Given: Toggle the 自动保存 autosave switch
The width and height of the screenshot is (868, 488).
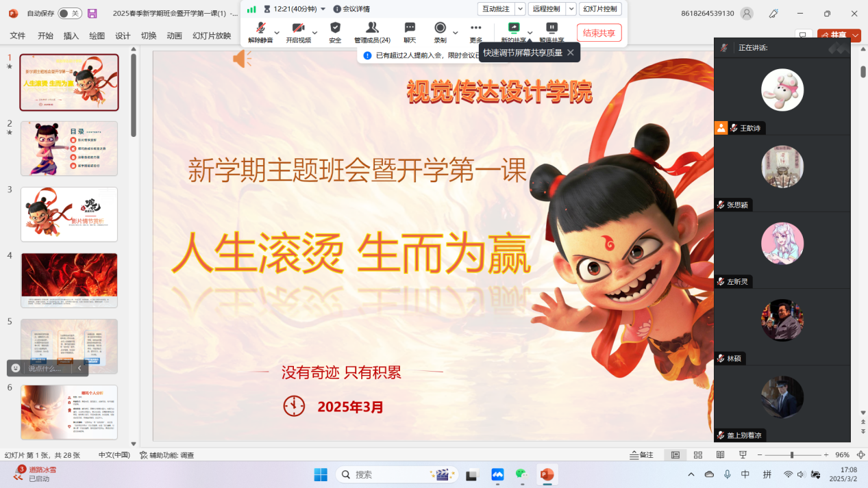Looking at the screenshot, I should click(x=69, y=13).
